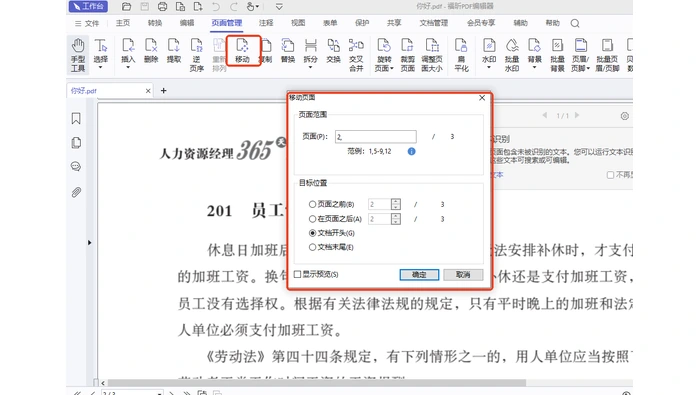Switch to the 视图 ribbon tab
This screenshot has height=395, width=700.
tap(298, 23)
